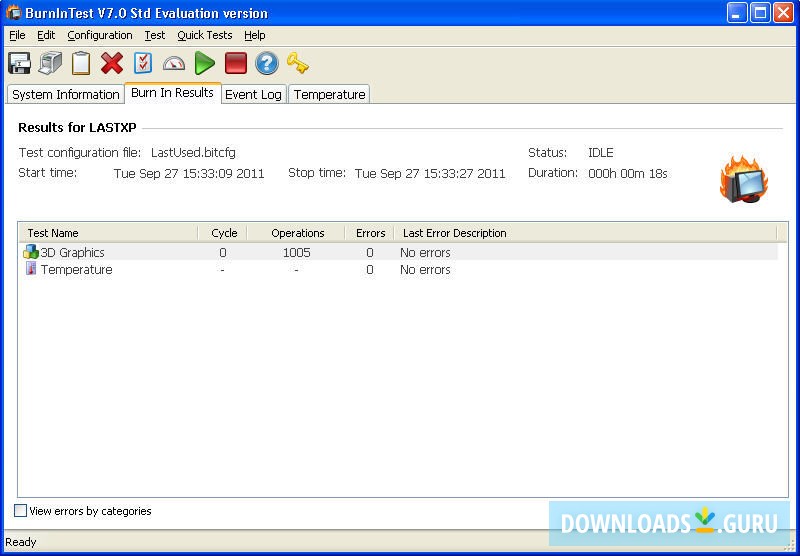Click the Cycle column header
The image size is (800, 556).
point(222,233)
